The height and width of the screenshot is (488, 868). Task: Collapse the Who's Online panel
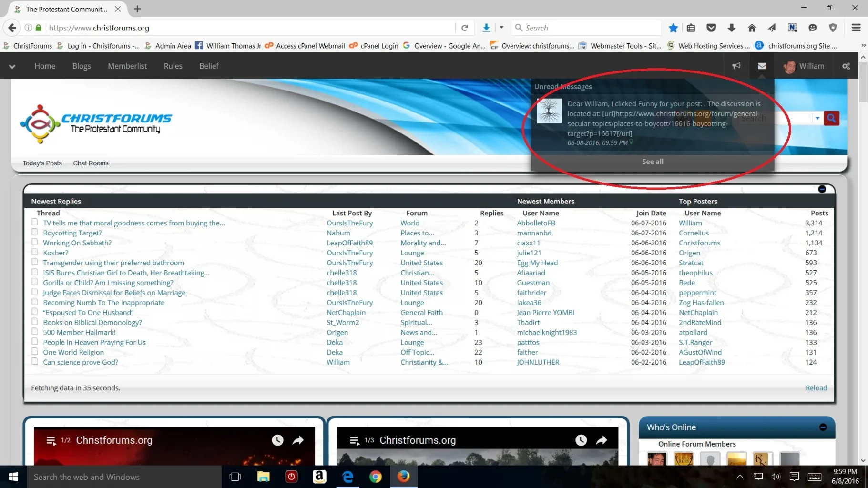[x=823, y=427]
